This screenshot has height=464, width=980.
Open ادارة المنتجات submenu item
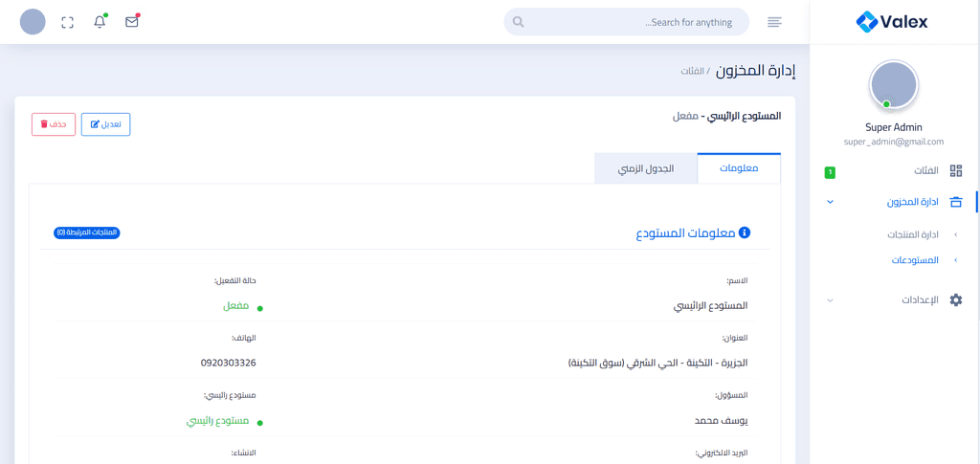(912, 234)
